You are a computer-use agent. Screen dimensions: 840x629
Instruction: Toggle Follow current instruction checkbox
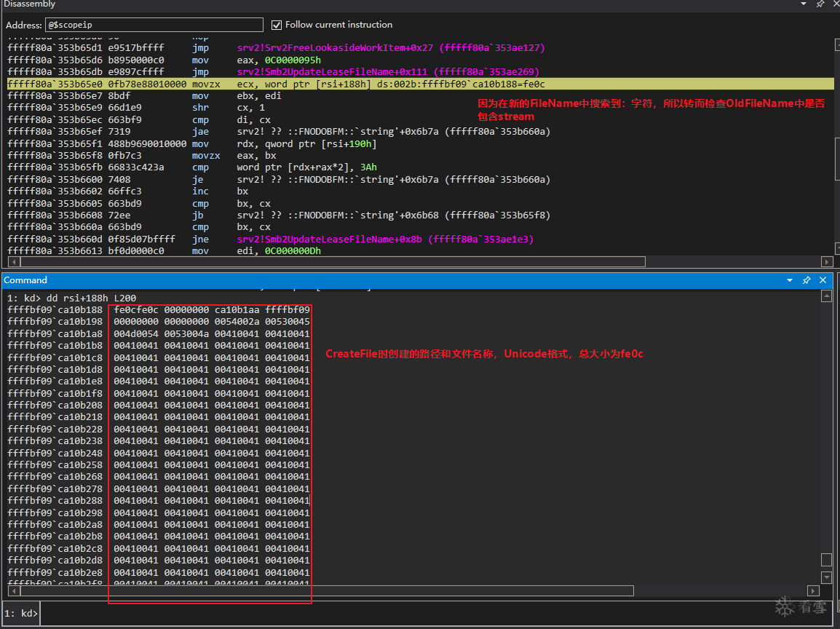[x=277, y=25]
